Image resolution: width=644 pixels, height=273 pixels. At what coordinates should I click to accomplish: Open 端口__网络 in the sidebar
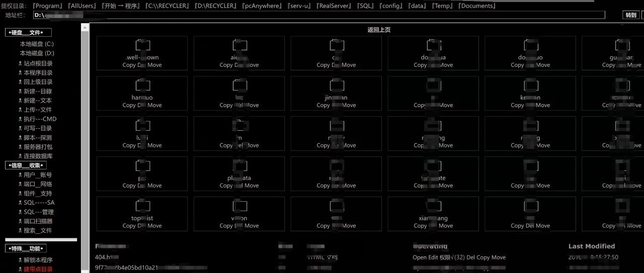pos(38,184)
